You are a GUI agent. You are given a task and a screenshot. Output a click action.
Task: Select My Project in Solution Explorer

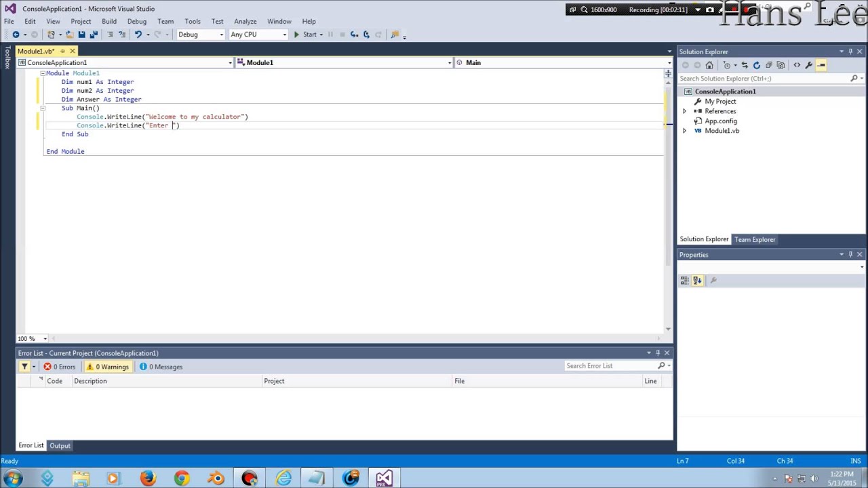pyautogui.click(x=720, y=102)
